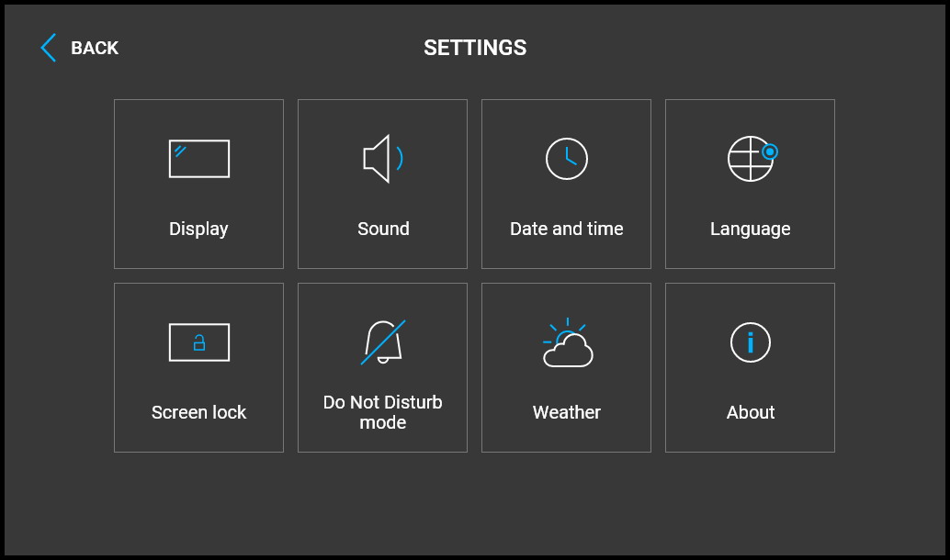Tap the padlock screen icon
The height and width of the screenshot is (560, 950).
[x=199, y=342]
